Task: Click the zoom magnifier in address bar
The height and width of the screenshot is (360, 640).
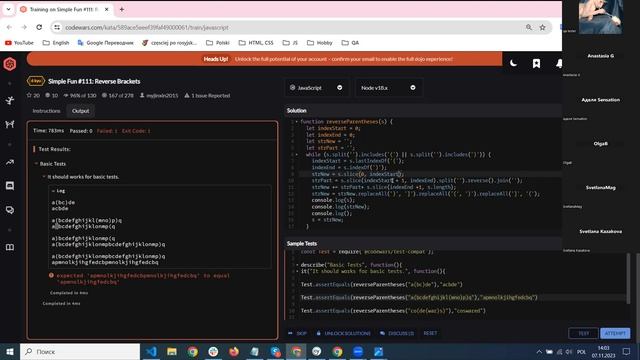Action: pyautogui.click(x=529, y=27)
